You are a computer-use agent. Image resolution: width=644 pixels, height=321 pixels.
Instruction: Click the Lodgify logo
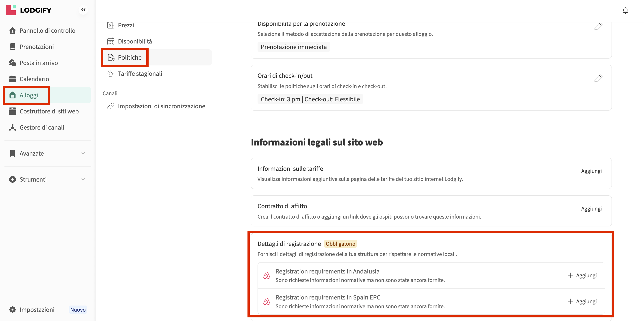[29, 10]
